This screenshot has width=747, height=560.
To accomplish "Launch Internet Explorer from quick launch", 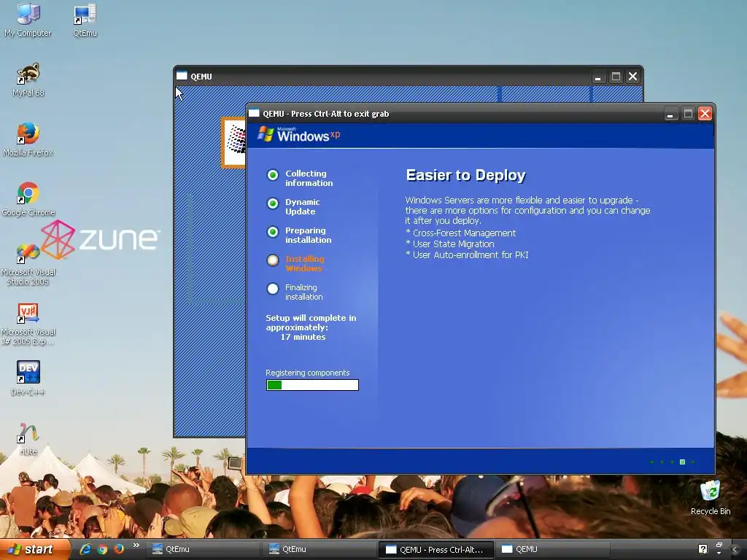I will (85, 549).
